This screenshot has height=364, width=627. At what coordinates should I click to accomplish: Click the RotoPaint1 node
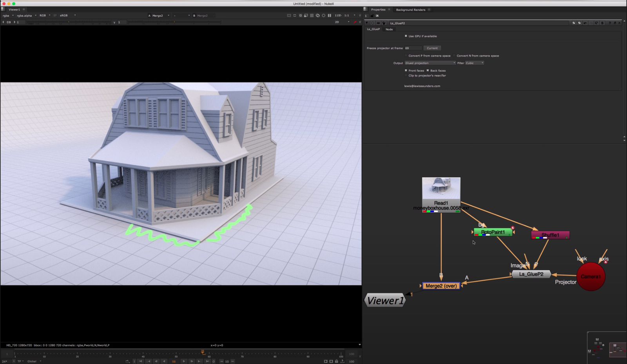tap(493, 232)
